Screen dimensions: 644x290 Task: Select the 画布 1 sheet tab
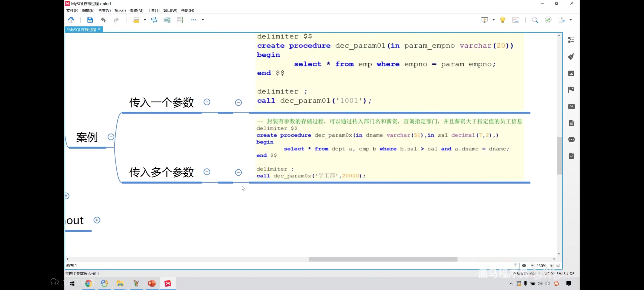click(x=72, y=265)
